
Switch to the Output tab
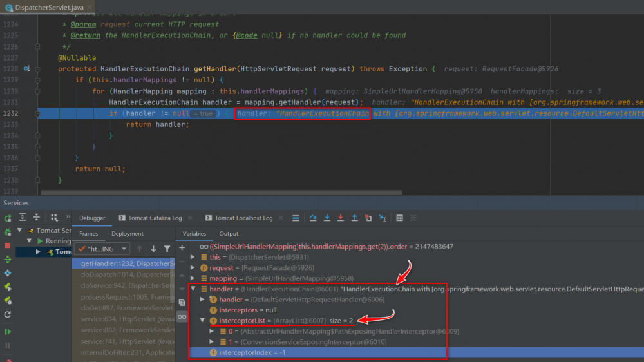tap(229, 234)
